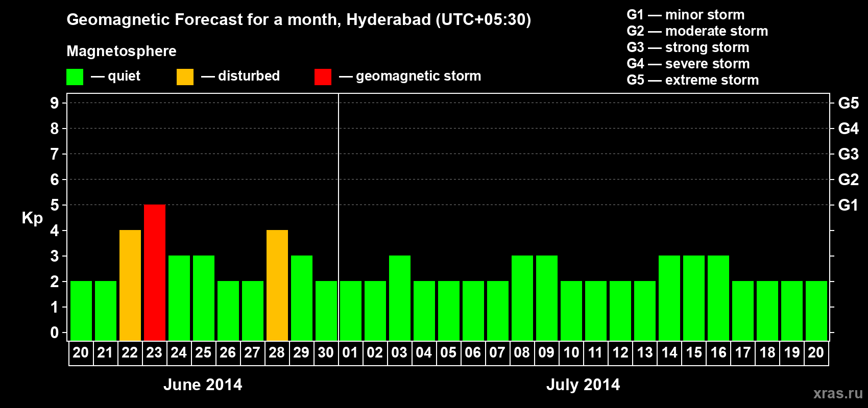This screenshot has width=868, height=408.
Task: Click the green bar for June 24
Action: click(179, 298)
